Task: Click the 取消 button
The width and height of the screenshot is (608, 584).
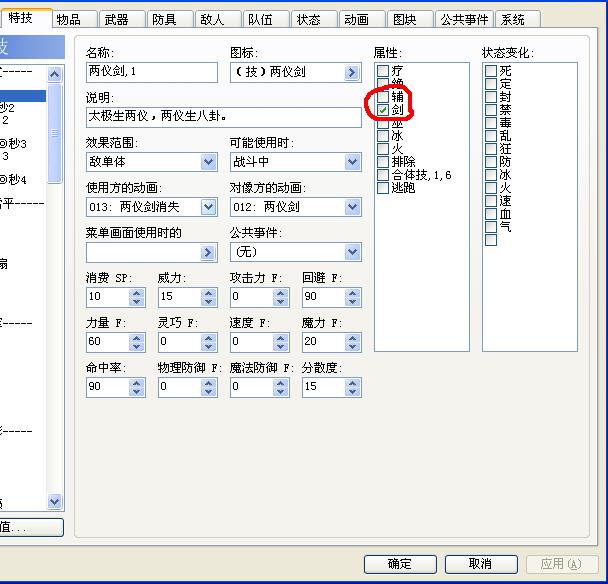Action: coord(481,564)
